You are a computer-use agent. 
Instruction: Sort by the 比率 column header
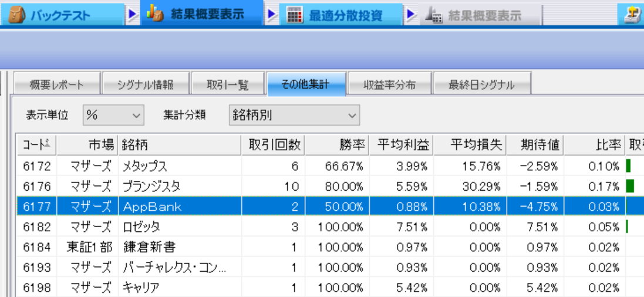tap(594, 144)
